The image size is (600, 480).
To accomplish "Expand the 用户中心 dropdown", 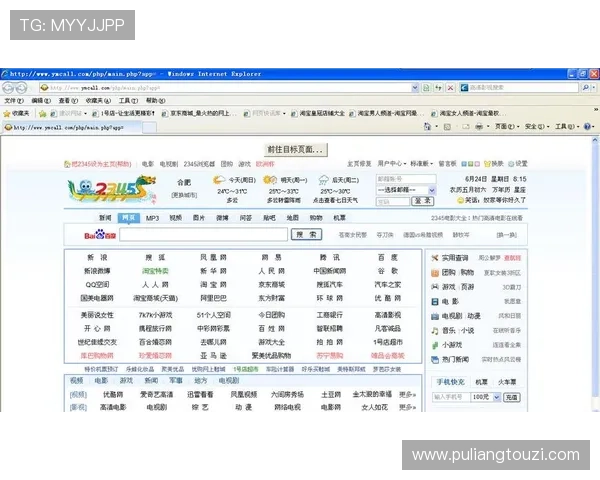I will (x=391, y=163).
